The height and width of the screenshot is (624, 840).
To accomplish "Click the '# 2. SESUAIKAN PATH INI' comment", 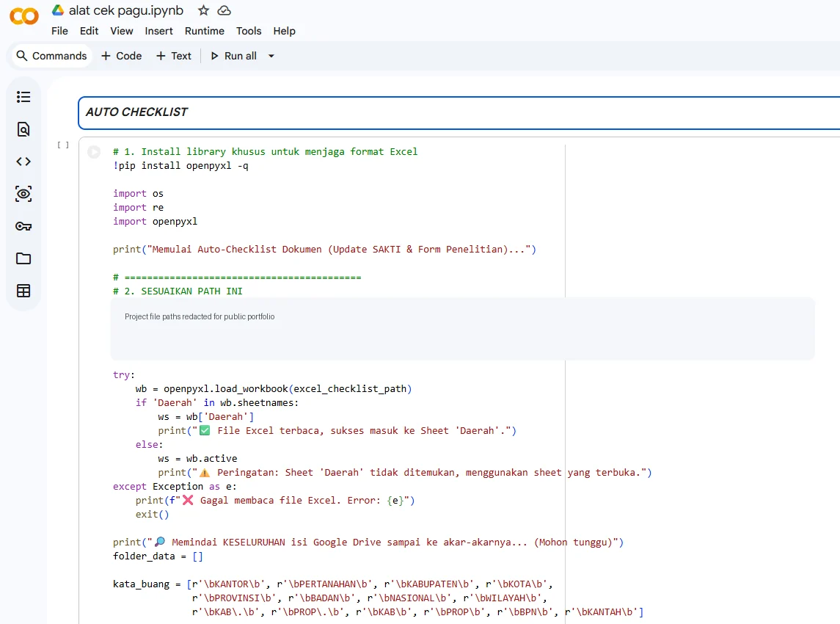I will click(178, 291).
